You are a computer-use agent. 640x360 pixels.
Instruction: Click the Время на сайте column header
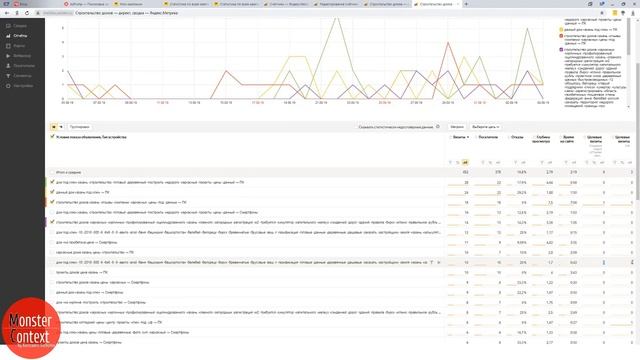(x=568, y=139)
